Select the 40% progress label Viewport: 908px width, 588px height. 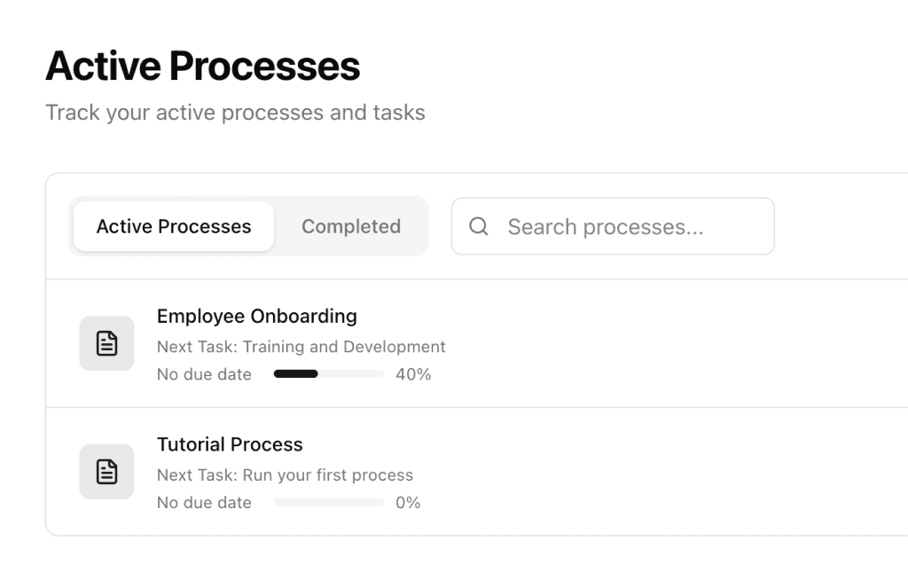click(x=413, y=374)
